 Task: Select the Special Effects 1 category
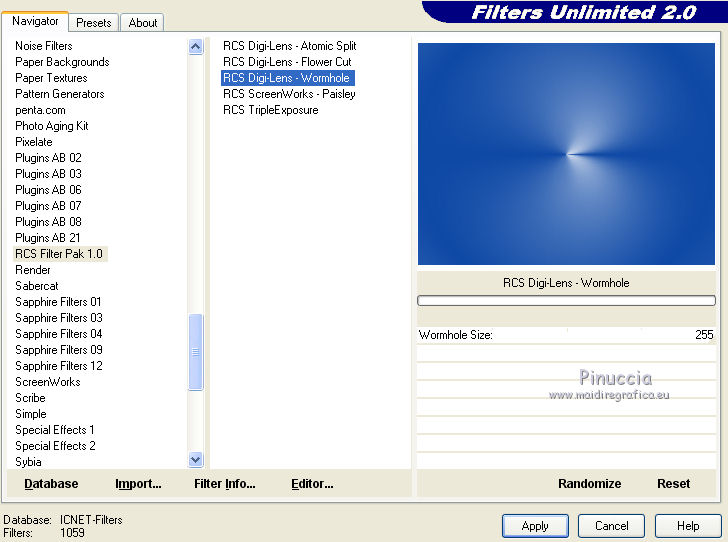coord(55,430)
